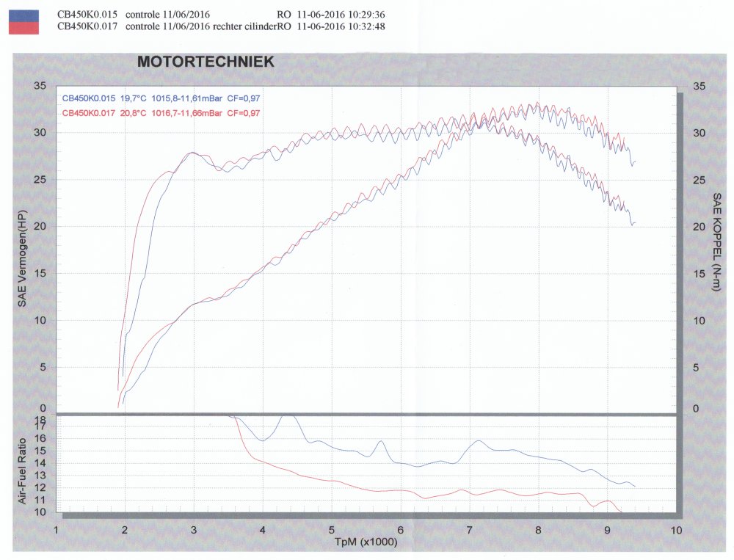The image size is (734, 560).
Task: Click the 30 mark on left power axis
Action: 40,133
